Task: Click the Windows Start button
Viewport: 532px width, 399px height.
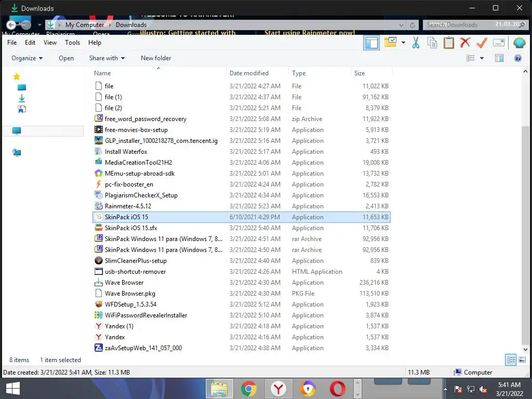Action: pyautogui.click(x=13, y=389)
